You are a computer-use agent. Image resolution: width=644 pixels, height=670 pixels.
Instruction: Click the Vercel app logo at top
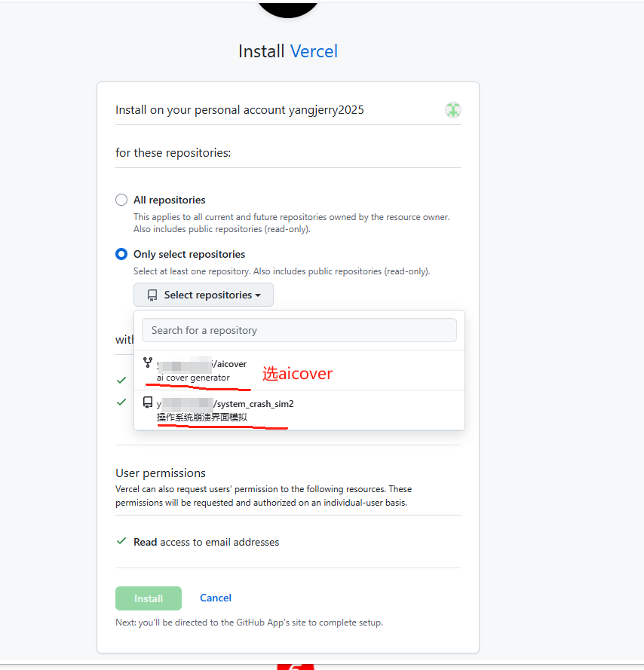point(288,8)
